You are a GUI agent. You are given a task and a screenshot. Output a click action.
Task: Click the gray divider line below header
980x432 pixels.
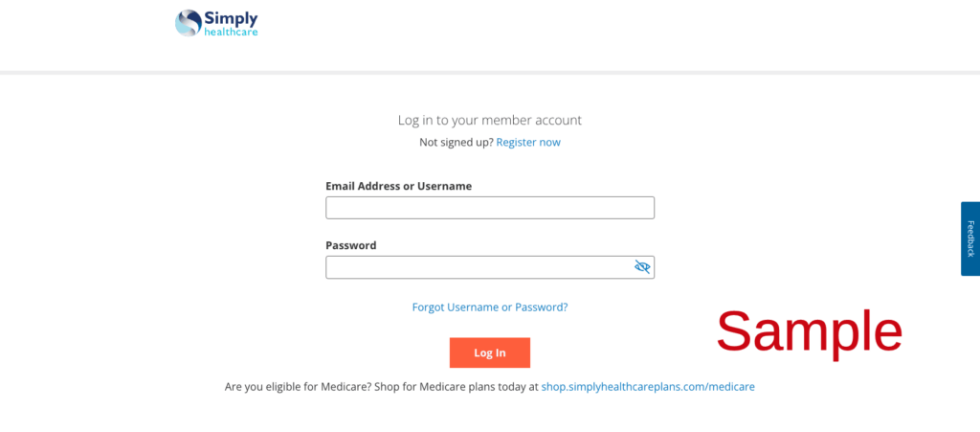click(489, 73)
